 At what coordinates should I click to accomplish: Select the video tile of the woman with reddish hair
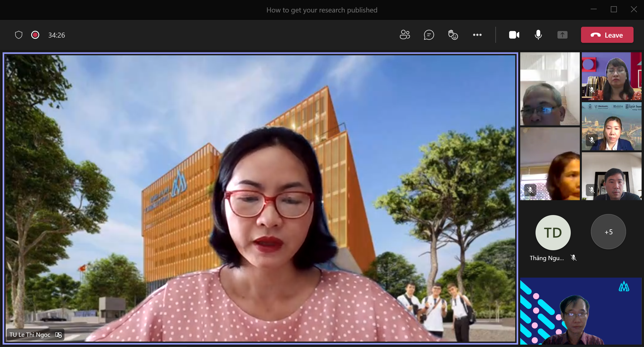[550, 164]
